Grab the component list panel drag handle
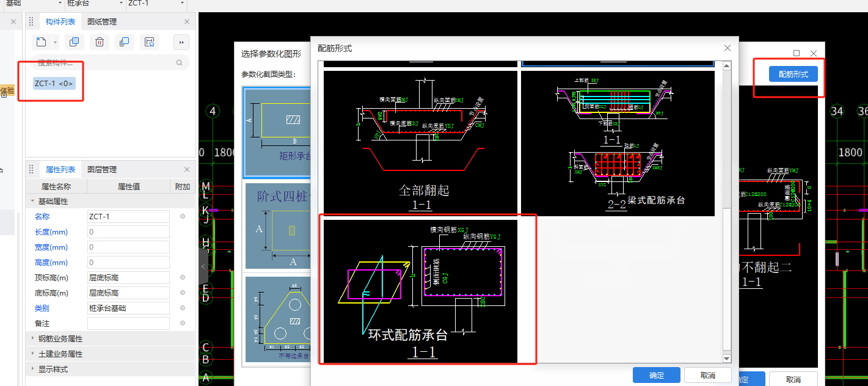 tap(32, 21)
